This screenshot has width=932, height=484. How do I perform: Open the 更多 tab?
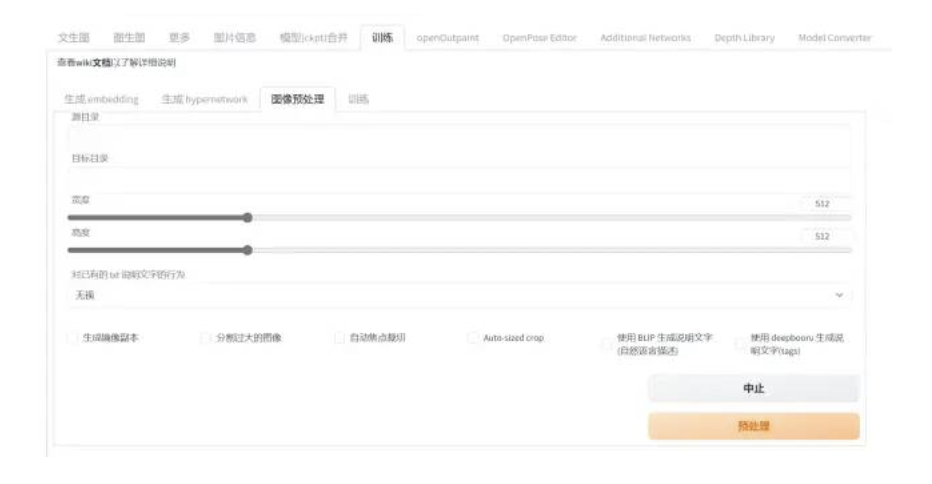coord(179,37)
